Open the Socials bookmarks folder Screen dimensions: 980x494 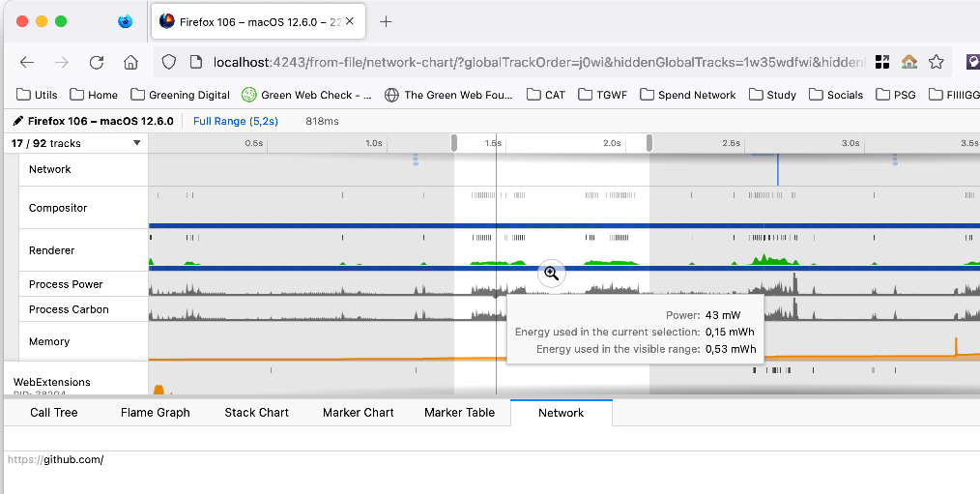[x=836, y=95]
